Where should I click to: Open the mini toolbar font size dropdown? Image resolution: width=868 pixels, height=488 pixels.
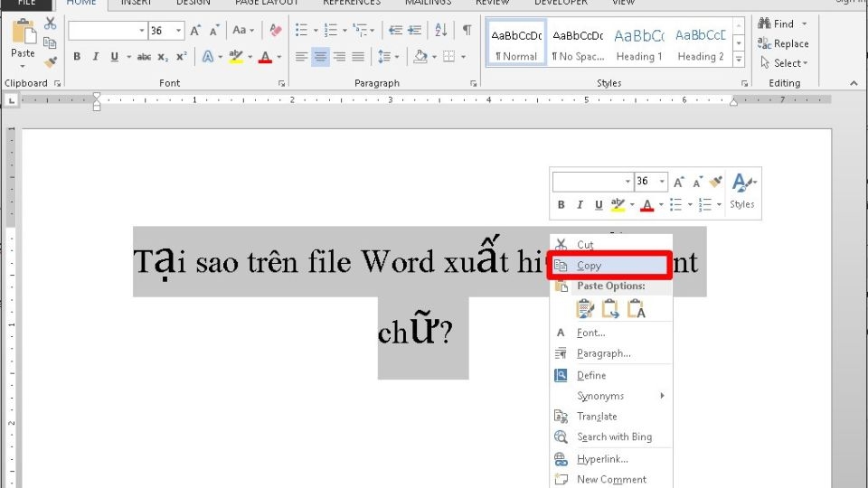tap(662, 182)
